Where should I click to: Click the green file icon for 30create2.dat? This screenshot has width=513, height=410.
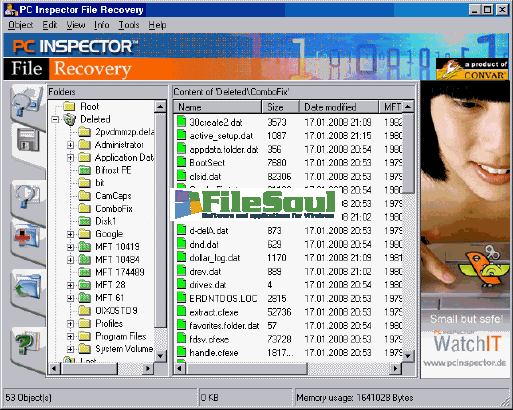point(181,121)
